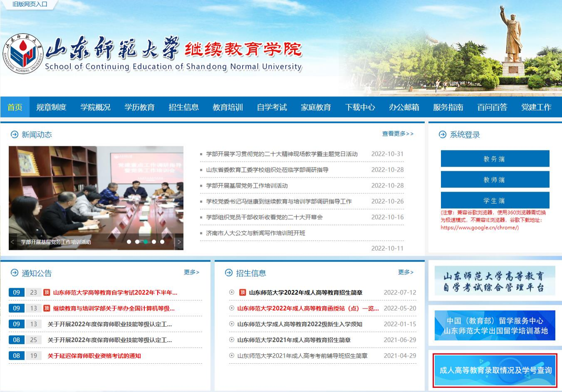Open 成人高等教育录取情况及学号查询 banner
The image size is (562, 392).
pos(495,370)
